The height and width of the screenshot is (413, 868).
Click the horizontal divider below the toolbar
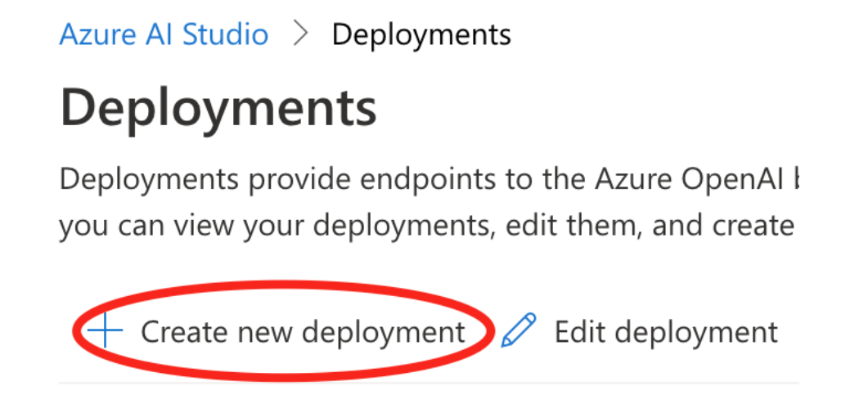[425, 383]
